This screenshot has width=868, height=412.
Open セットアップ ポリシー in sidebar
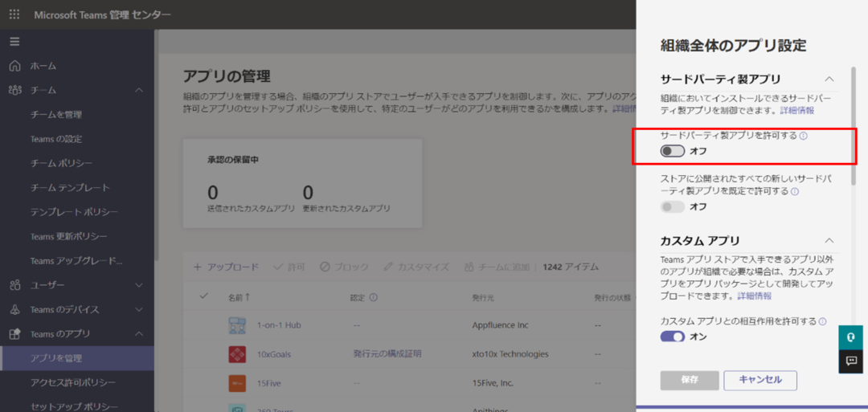click(x=74, y=407)
